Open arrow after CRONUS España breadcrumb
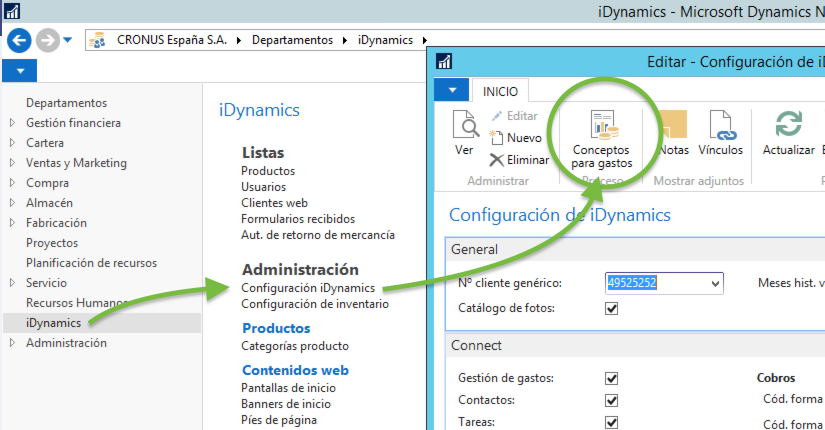 pyautogui.click(x=239, y=41)
